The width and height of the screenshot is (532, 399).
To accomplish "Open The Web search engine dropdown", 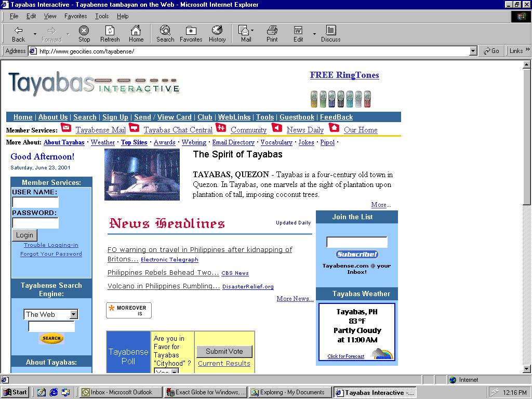I will tap(74, 314).
